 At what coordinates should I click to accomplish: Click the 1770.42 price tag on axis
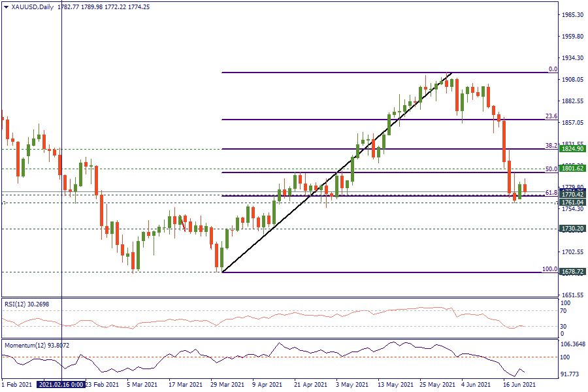coord(572,195)
